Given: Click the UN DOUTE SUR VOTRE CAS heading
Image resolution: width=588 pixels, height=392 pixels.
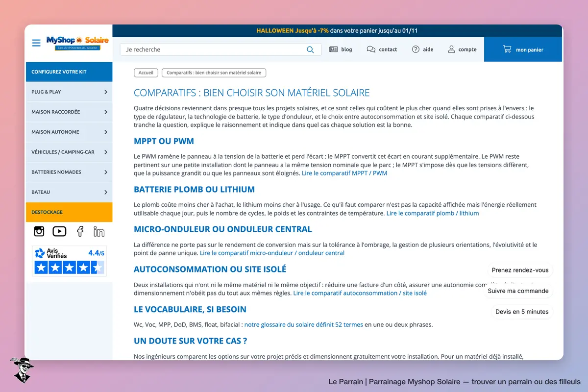Looking at the screenshot, I should click(191, 341).
